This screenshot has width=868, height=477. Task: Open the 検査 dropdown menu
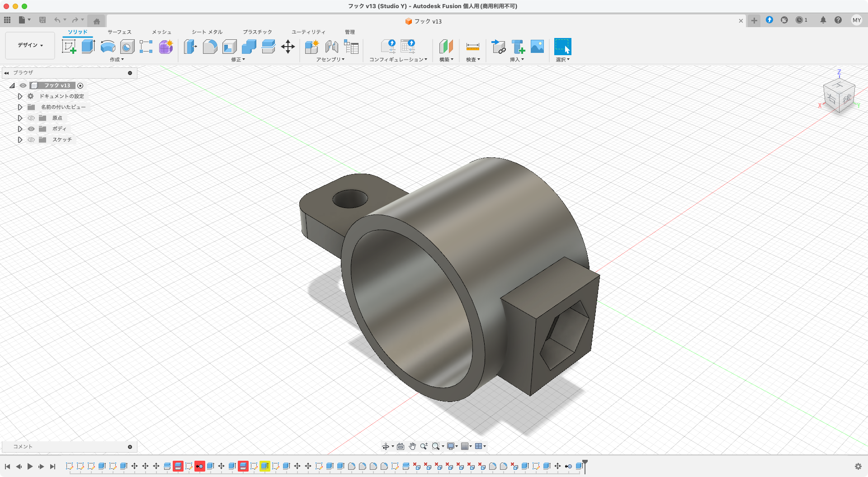[473, 60]
